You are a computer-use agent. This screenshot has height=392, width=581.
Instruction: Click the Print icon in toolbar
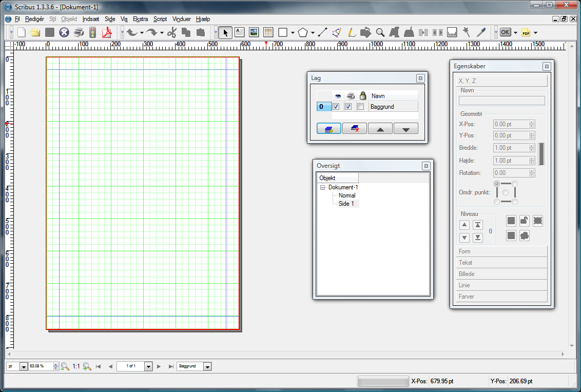coord(79,32)
